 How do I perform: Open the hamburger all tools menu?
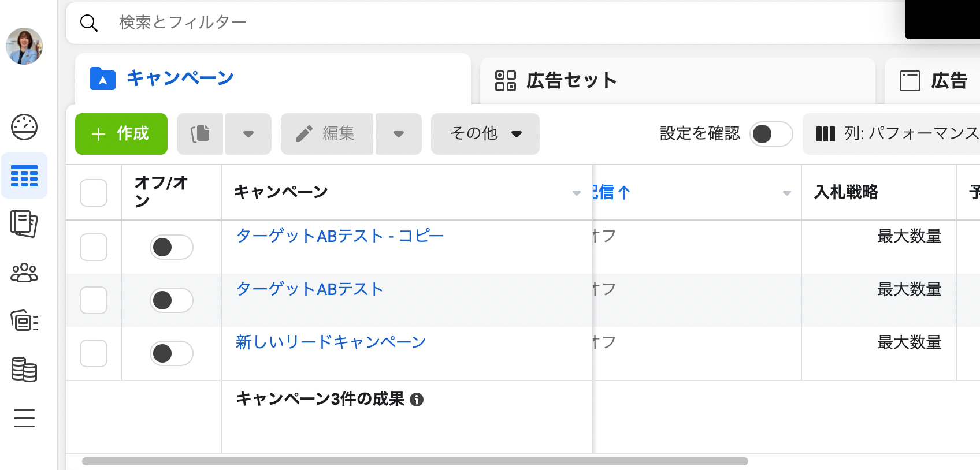24,417
